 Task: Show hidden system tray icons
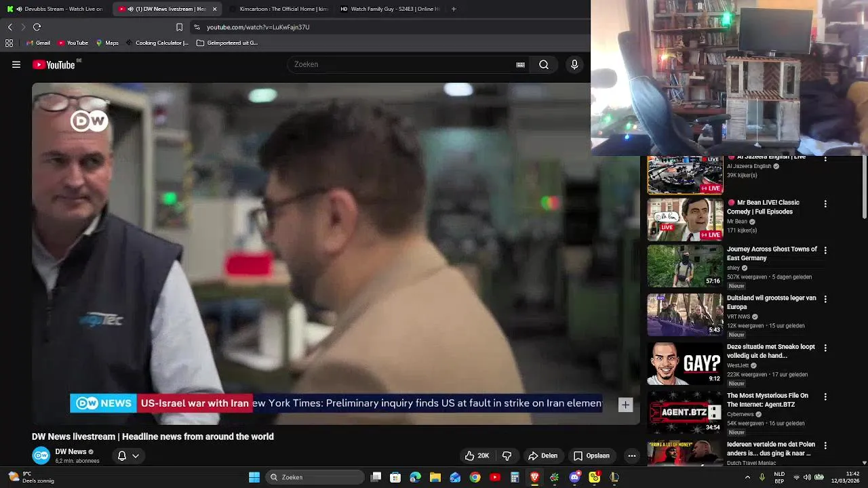click(x=747, y=477)
